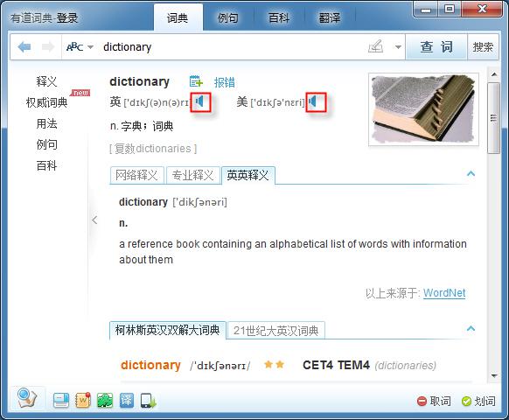The image size is (509, 420).
Task: Click the back arrow navigation icon
Action: click(24, 46)
